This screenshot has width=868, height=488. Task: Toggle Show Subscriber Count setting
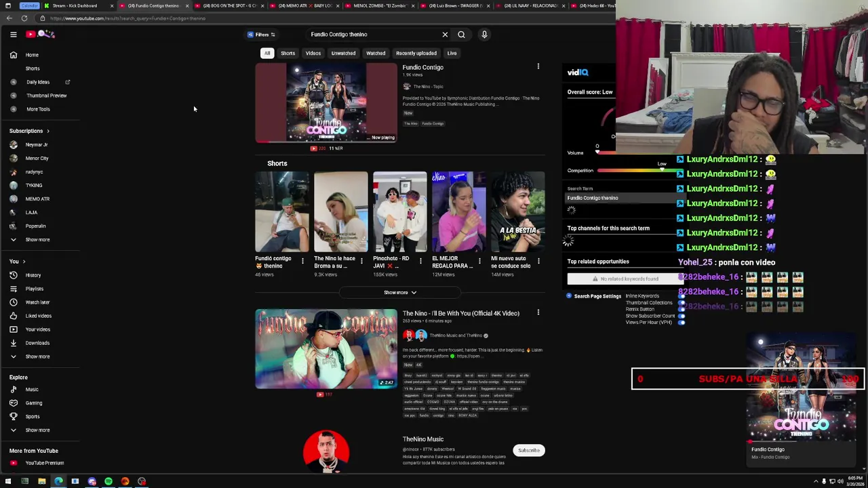(x=682, y=316)
